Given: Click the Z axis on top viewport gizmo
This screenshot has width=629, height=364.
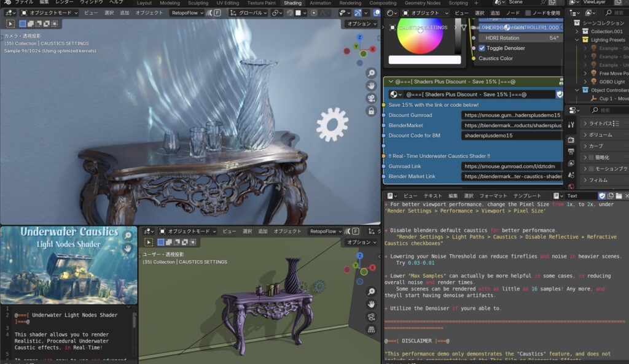Looking at the screenshot, I should pos(360,37).
